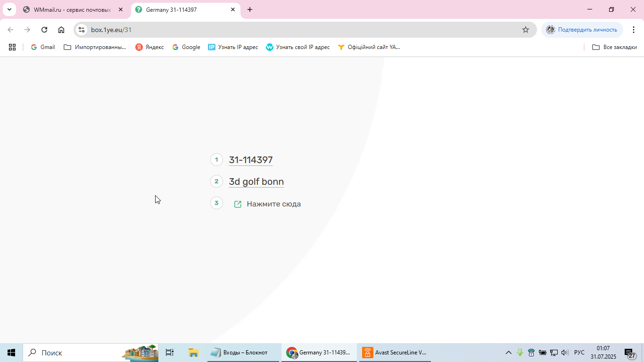
Task: Minimize the Chrome window
Action: 590,9
